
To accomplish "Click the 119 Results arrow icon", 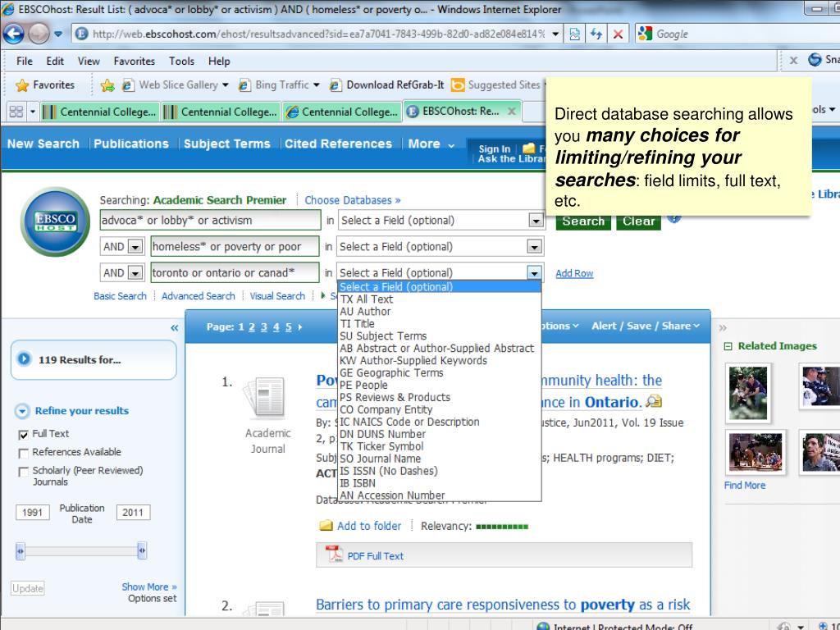I will (x=24, y=358).
